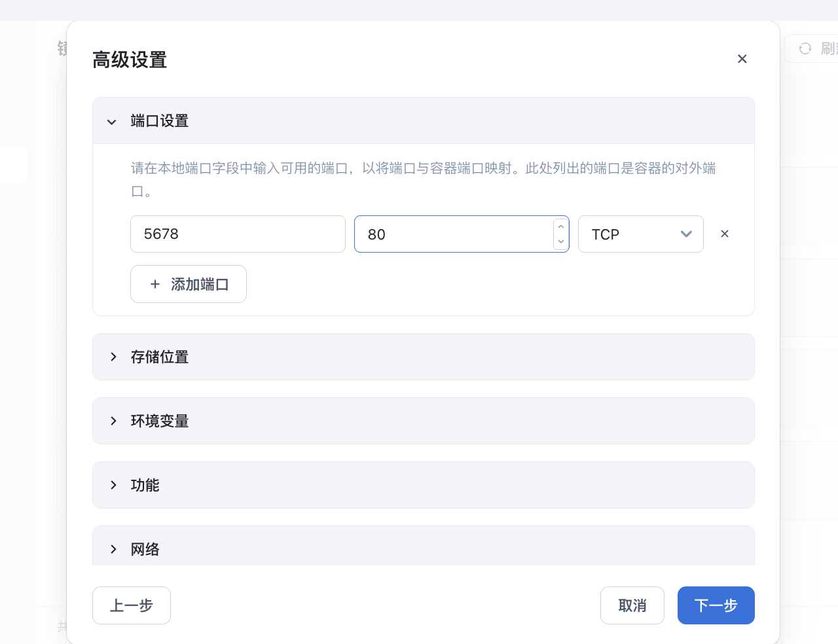Focus the container port field showing 80
Screen dimensions: 838x644
[x=453, y=234]
